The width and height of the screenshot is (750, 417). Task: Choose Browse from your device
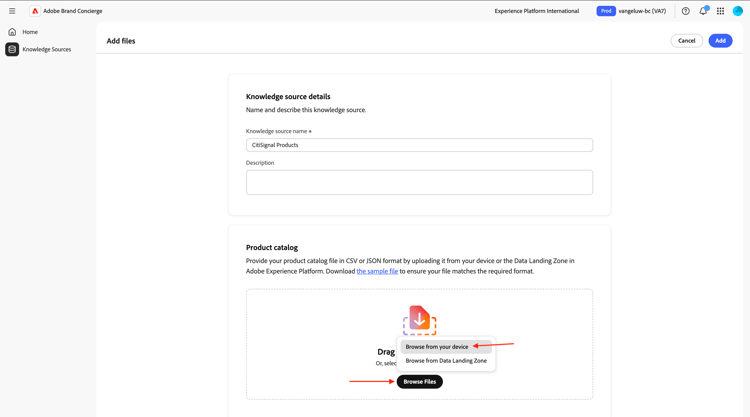tap(446, 347)
